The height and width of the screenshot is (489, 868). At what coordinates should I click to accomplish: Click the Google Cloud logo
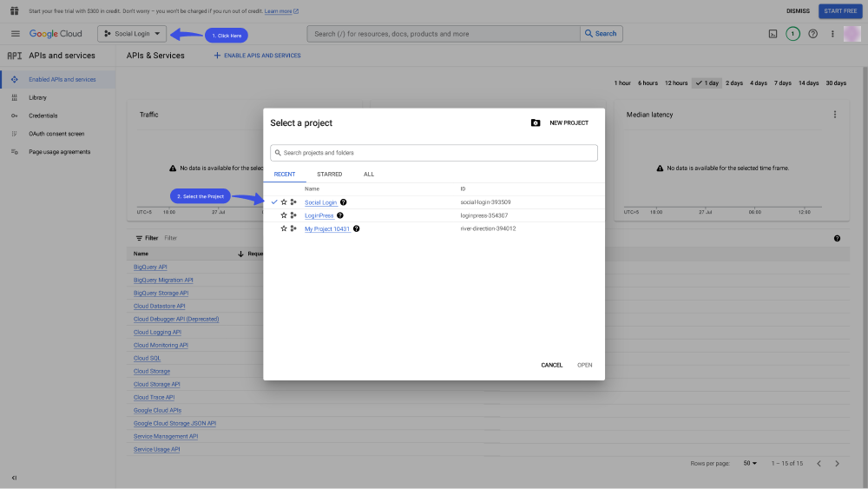click(56, 34)
